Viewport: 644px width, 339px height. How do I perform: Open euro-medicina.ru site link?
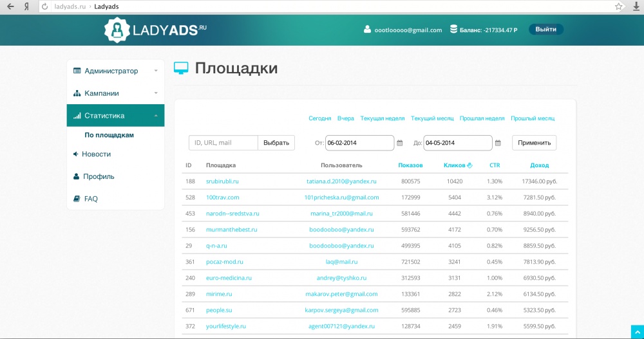coord(229,278)
